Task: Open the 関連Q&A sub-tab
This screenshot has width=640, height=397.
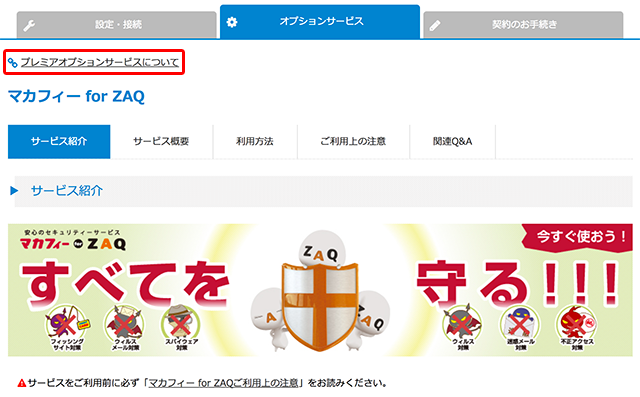Action: (x=452, y=142)
